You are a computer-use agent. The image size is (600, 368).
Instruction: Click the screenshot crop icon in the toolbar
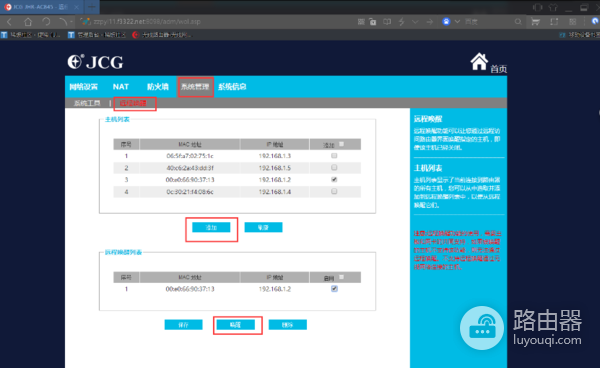(x=554, y=22)
